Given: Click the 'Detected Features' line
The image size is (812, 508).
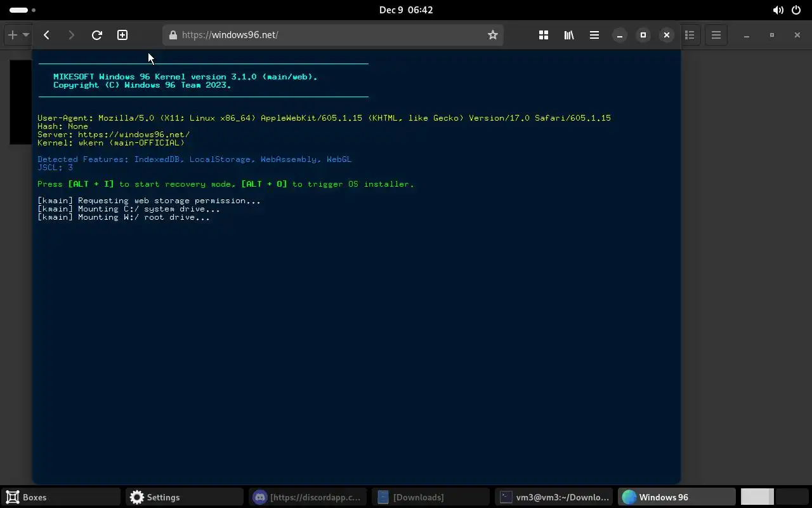Looking at the screenshot, I should point(194,159).
